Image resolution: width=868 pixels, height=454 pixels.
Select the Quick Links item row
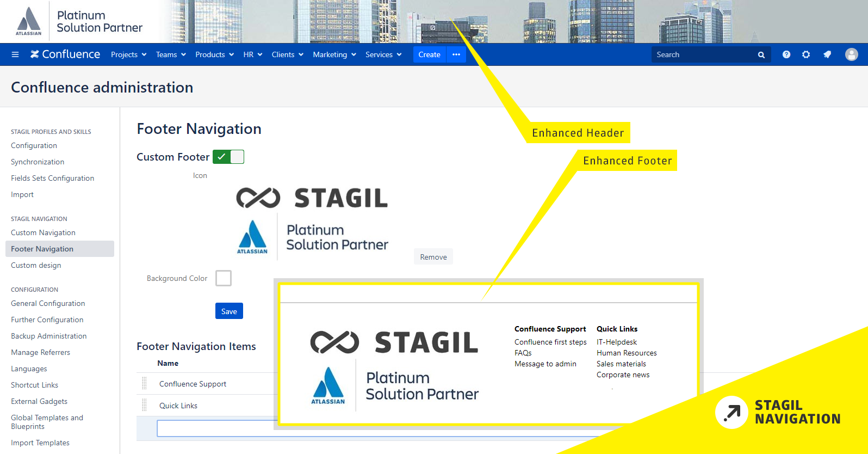tap(207, 406)
